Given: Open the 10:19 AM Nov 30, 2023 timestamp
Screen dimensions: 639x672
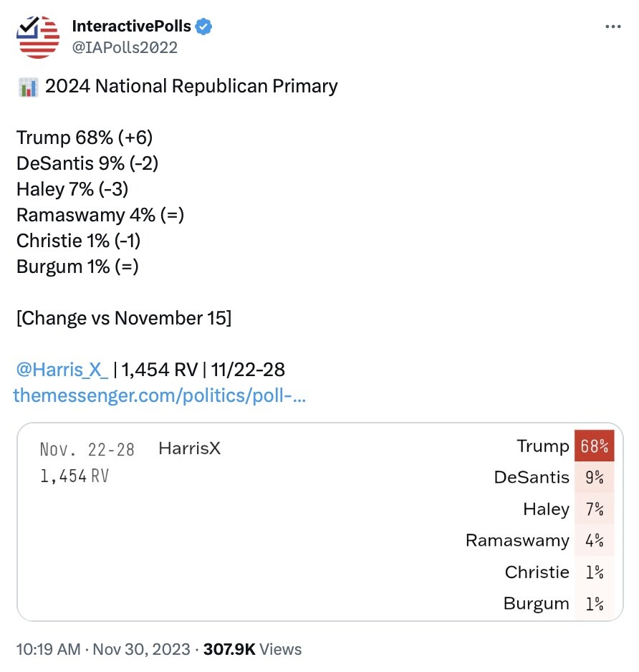Looking at the screenshot, I should coord(103,649).
